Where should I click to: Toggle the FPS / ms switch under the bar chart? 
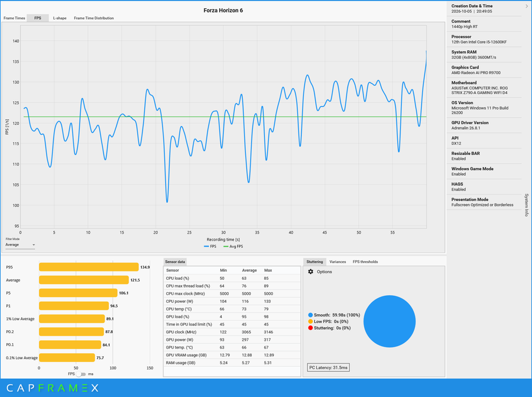81,374
